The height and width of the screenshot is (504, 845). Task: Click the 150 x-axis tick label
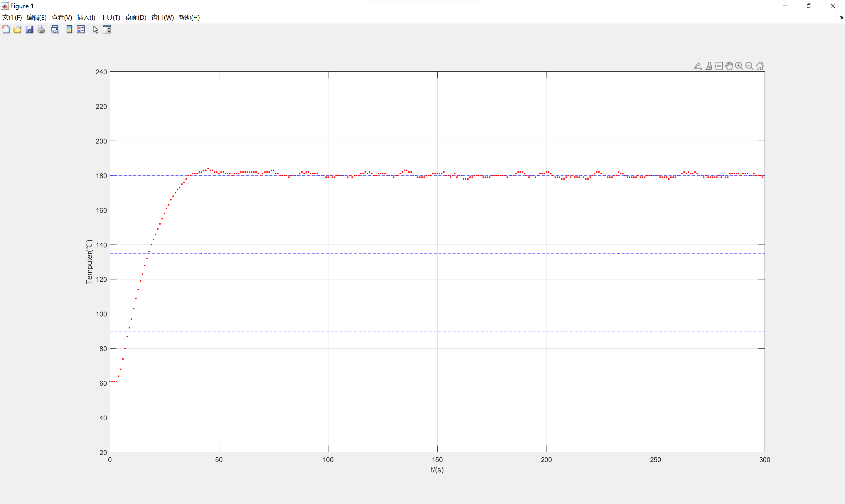coord(437,460)
